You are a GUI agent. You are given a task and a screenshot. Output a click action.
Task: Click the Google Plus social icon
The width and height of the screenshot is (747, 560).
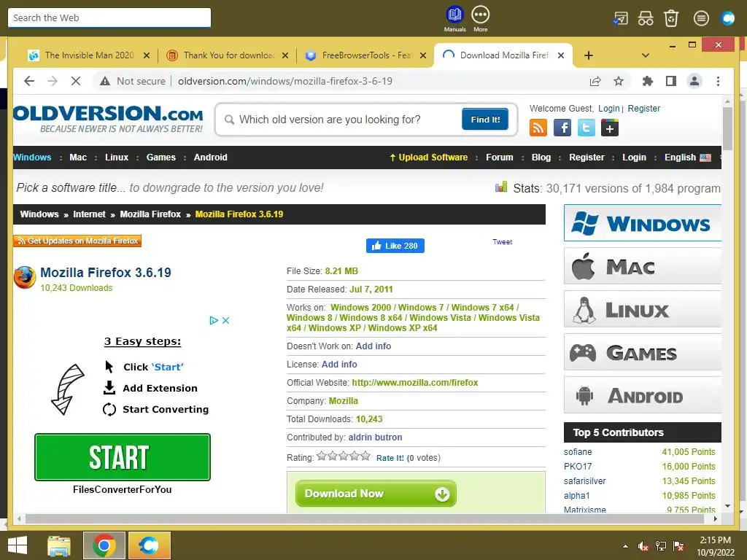click(x=610, y=128)
